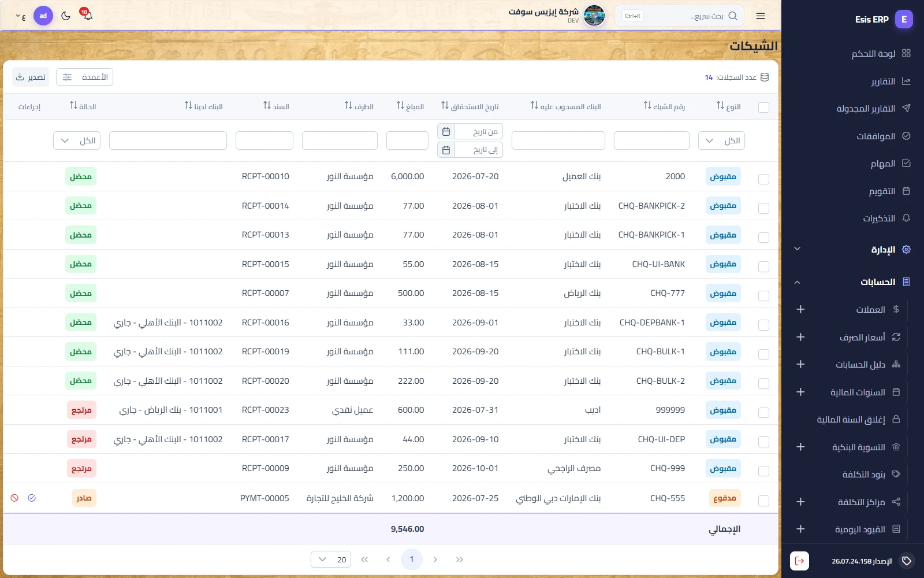Sort by السند column
Screen dimensions: 924x578
tap(267, 106)
